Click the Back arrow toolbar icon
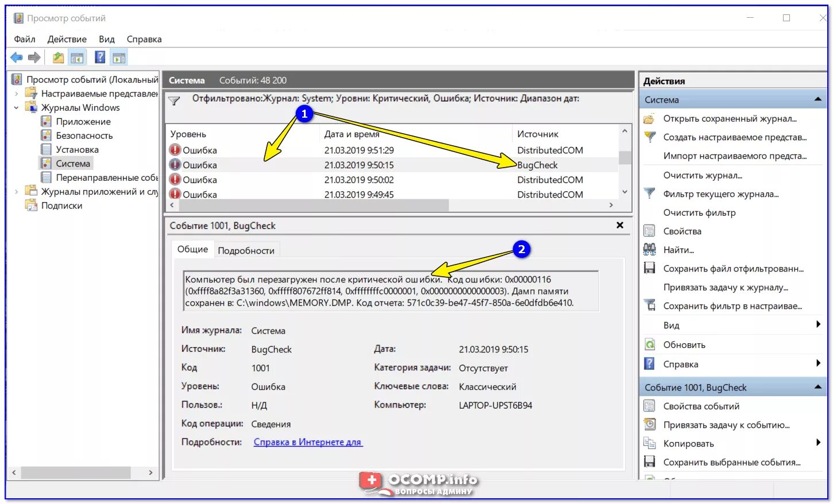833x504 pixels. pyautogui.click(x=17, y=57)
